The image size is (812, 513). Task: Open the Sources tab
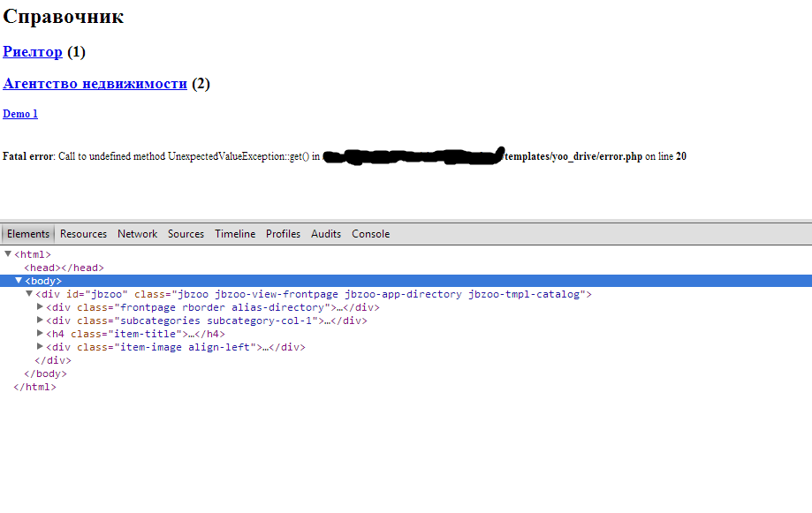click(x=186, y=234)
